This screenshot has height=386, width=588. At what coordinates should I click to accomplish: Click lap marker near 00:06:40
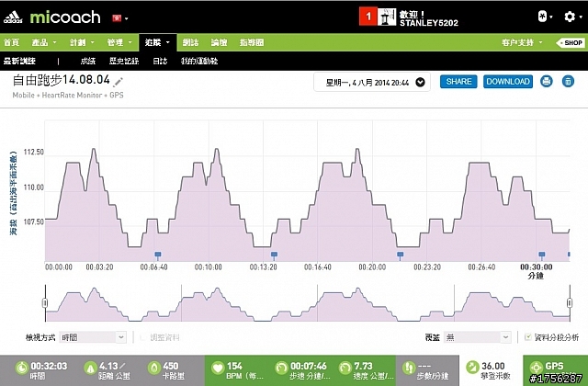tap(158, 255)
